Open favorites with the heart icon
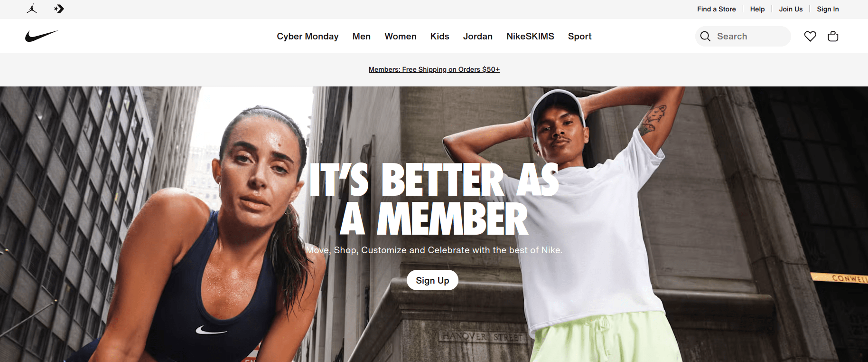This screenshot has width=868, height=362. pos(810,36)
